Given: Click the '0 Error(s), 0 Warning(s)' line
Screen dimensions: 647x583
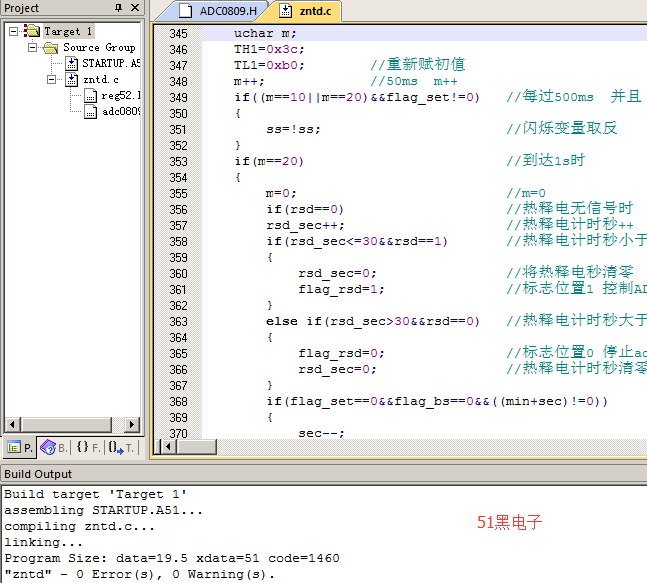Looking at the screenshot, I should coord(139,574).
